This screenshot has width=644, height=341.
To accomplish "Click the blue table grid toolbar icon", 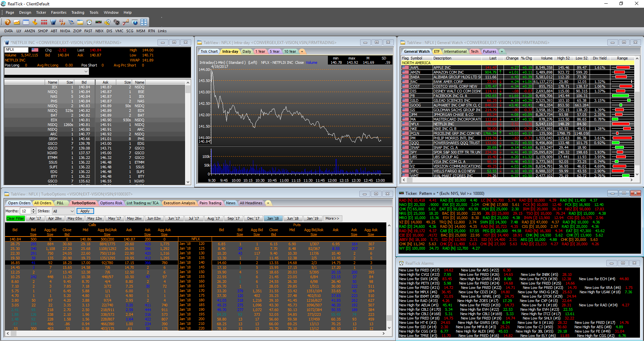I will [x=26, y=22].
